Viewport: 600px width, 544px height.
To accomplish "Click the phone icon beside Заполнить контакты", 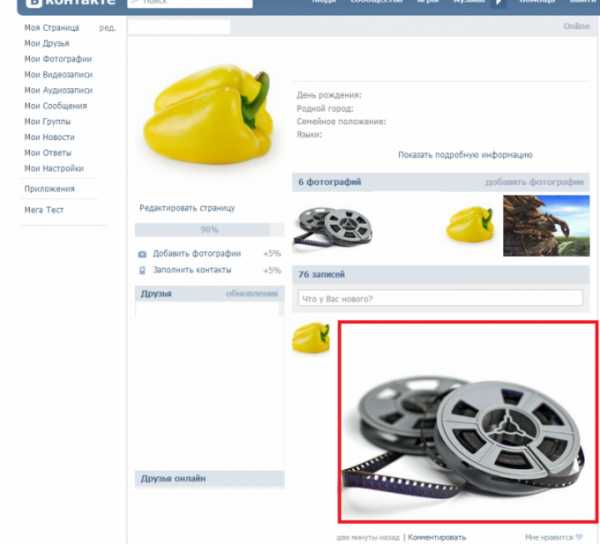I will [x=142, y=270].
